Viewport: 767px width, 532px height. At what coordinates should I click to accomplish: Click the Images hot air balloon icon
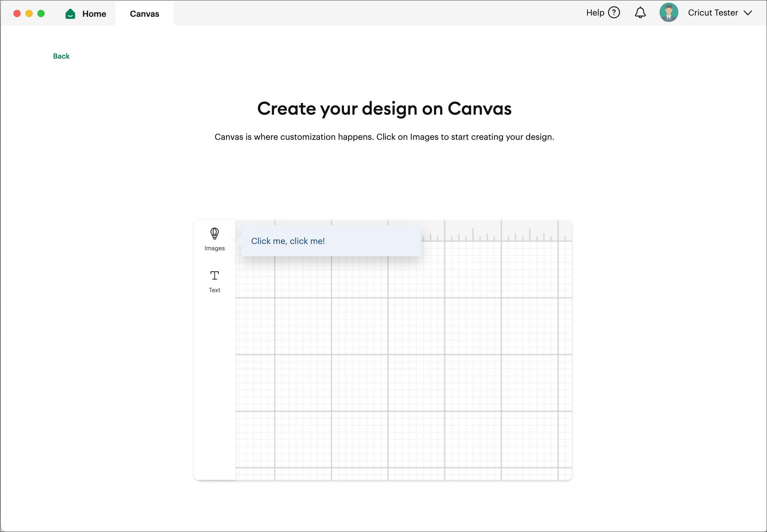(x=214, y=233)
